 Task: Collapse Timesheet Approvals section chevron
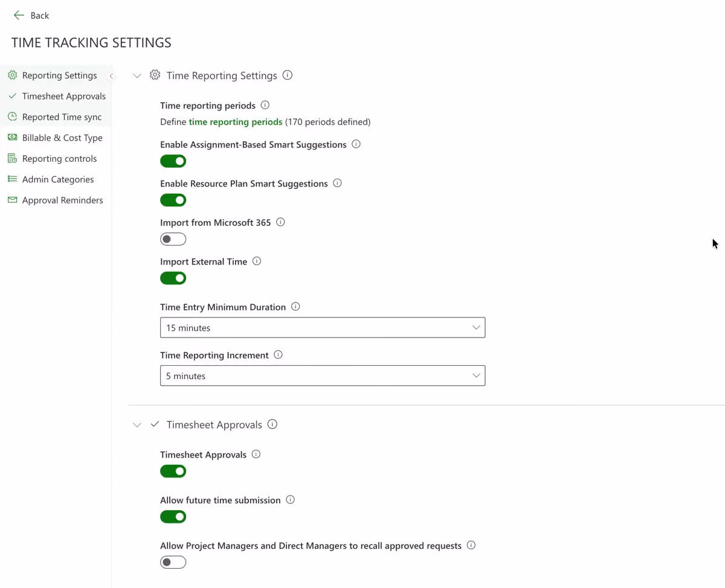[137, 425]
